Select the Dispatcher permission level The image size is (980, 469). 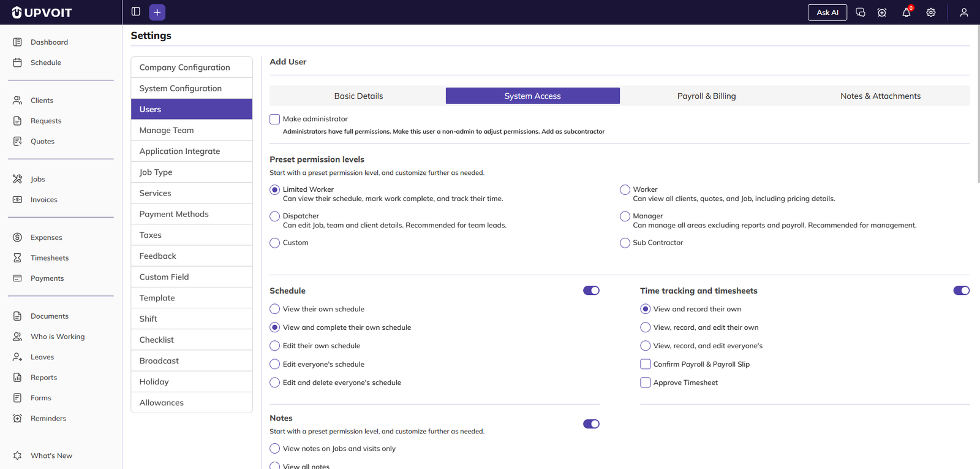(x=275, y=216)
